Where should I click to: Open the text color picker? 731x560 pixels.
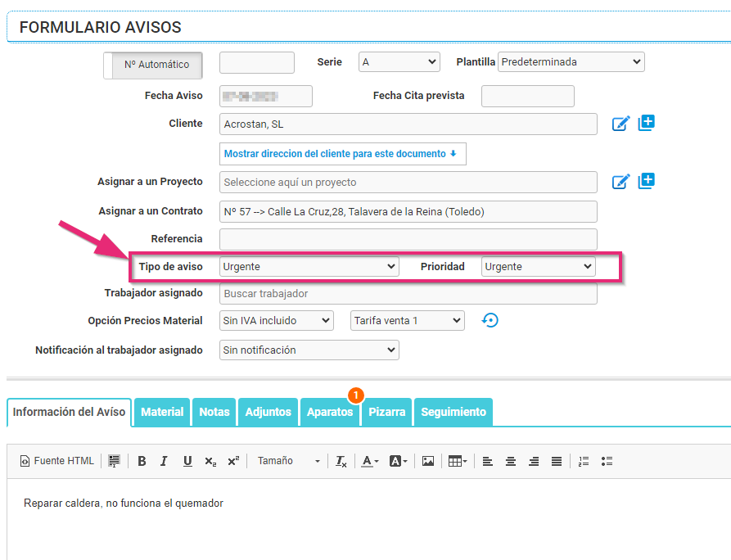point(370,461)
